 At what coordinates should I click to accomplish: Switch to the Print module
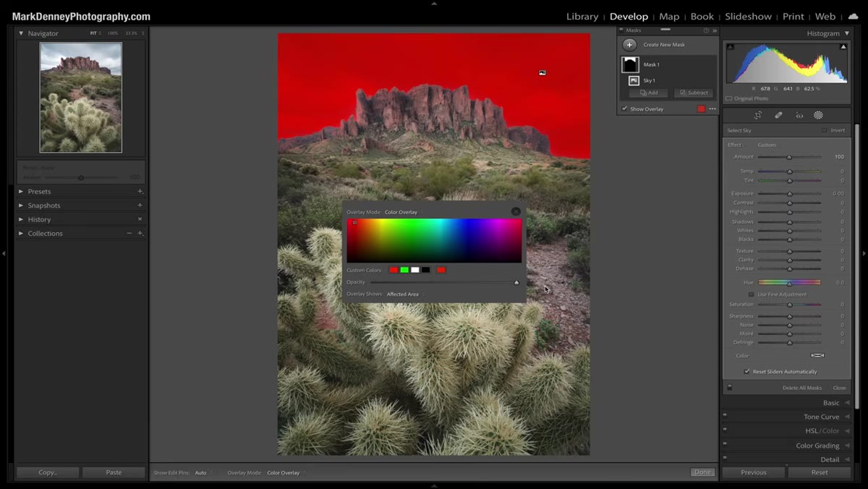(793, 16)
